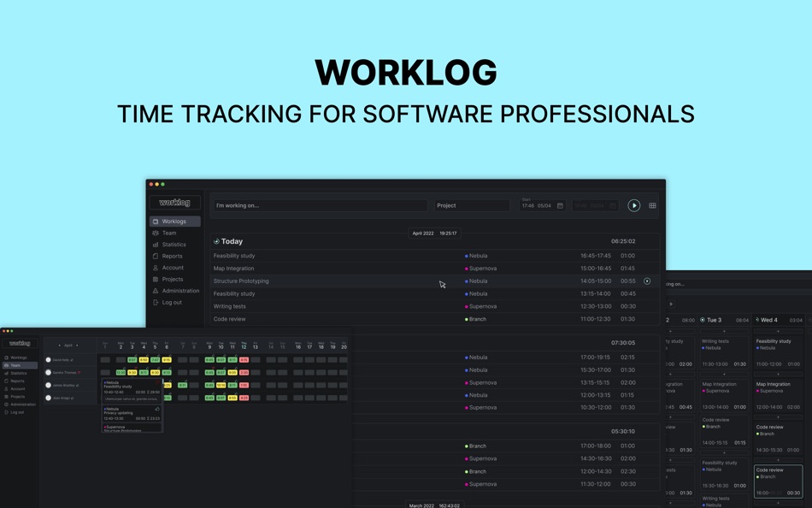Open Map Integration card on Wed 4

click(x=779, y=395)
